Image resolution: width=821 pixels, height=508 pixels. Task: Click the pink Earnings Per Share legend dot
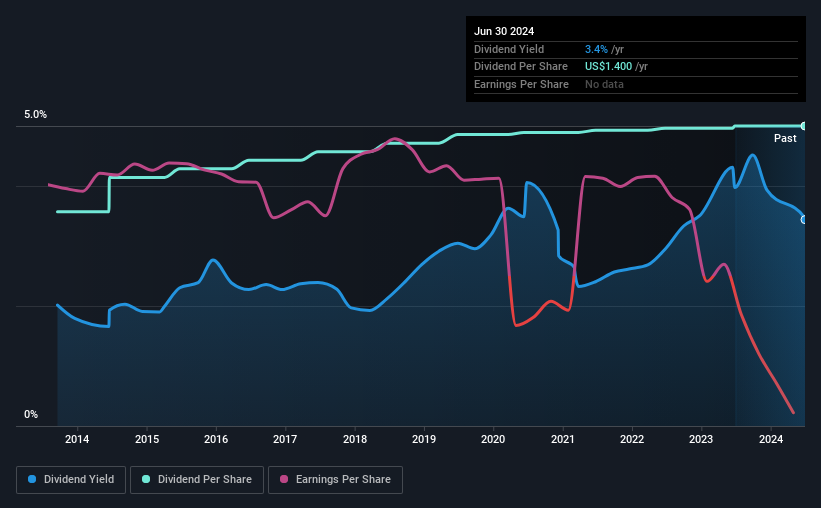(x=284, y=479)
